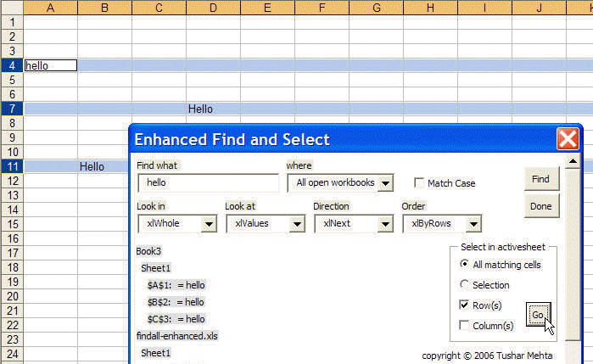The image size is (593, 364).
Task: Open the Order xlByRows dropdown
Action: [473, 224]
